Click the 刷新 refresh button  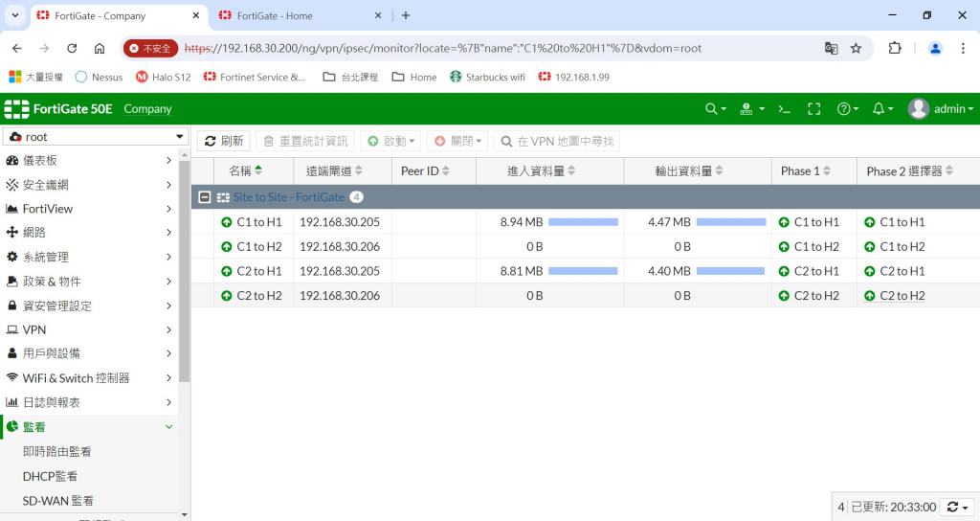pyautogui.click(x=224, y=142)
